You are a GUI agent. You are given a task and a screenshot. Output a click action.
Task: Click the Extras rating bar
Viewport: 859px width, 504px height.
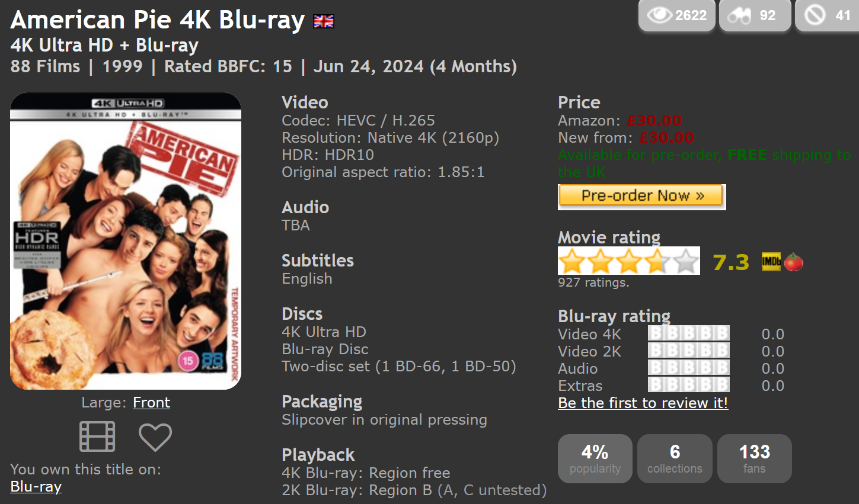coord(688,385)
